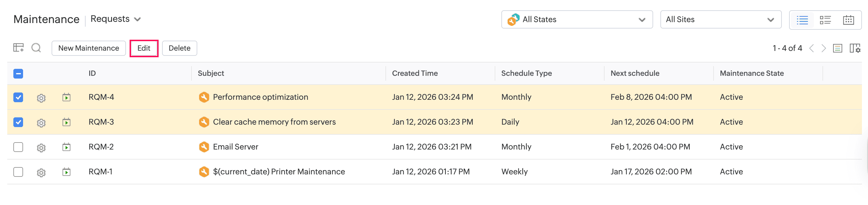Click the Subject column header
This screenshot has width=868, height=205.
pyautogui.click(x=211, y=73)
